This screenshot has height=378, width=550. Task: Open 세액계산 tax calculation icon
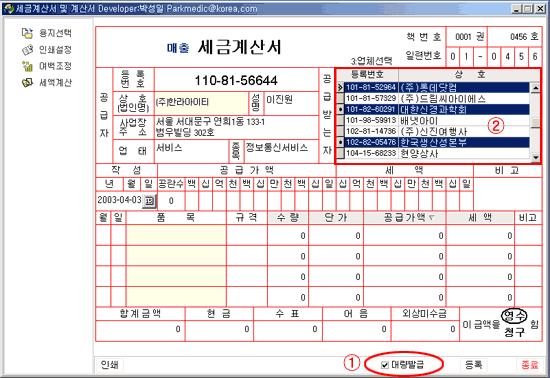coord(27,83)
